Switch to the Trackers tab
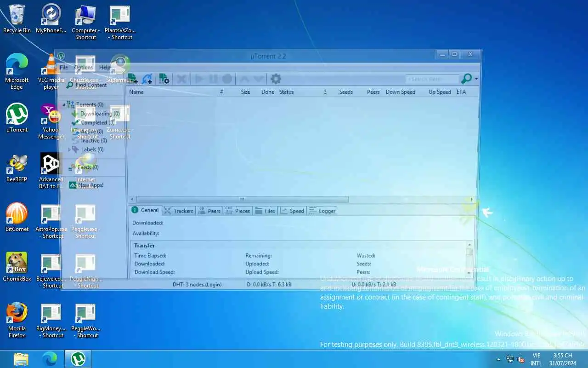Image resolution: width=588 pixels, height=368 pixels. [x=178, y=211]
